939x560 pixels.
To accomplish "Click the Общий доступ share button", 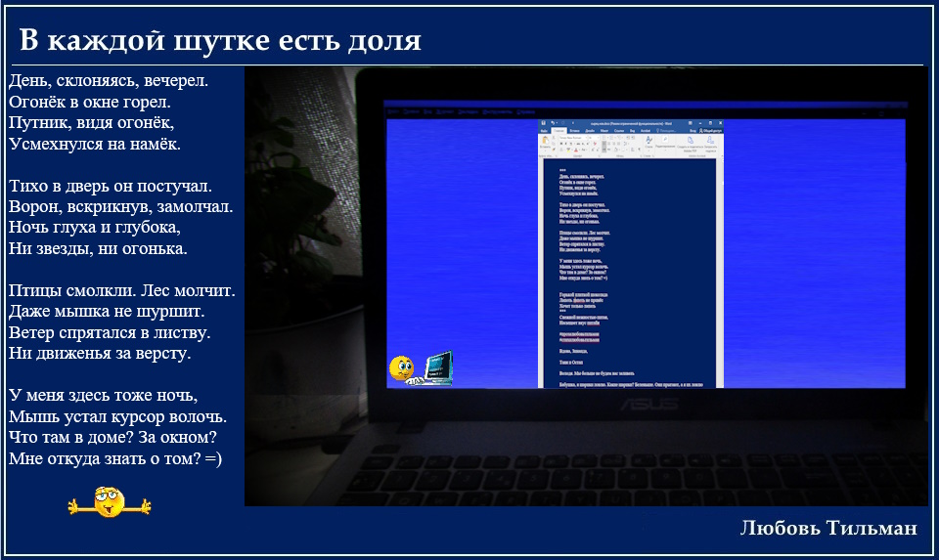I will [712, 130].
